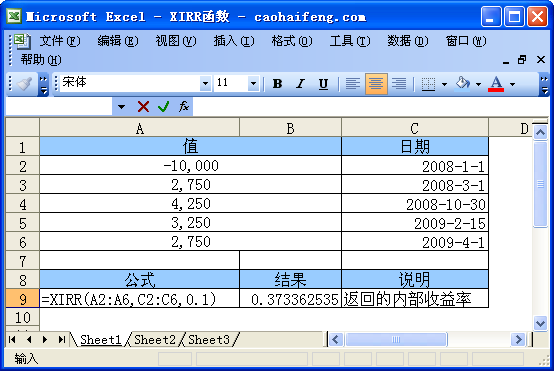Viewport: 554px width, 371px height.
Task: Jump to the last sheet tab
Action: [x=61, y=340]
